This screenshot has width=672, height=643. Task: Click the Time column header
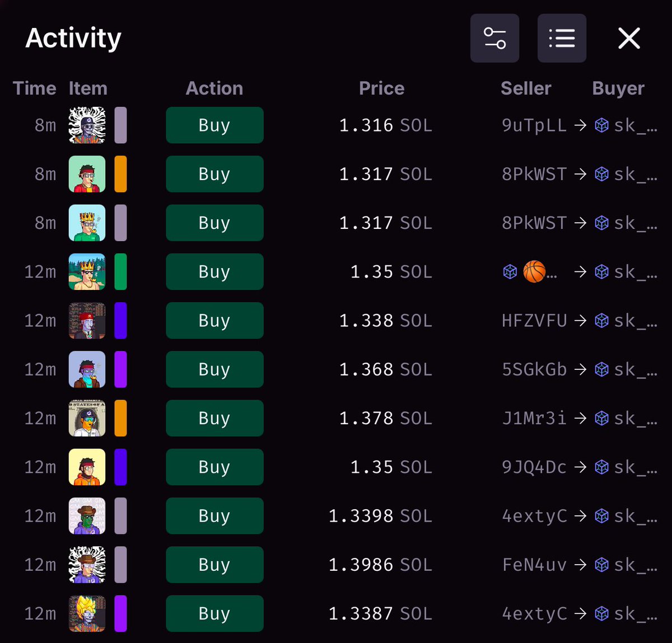point(35,88)
